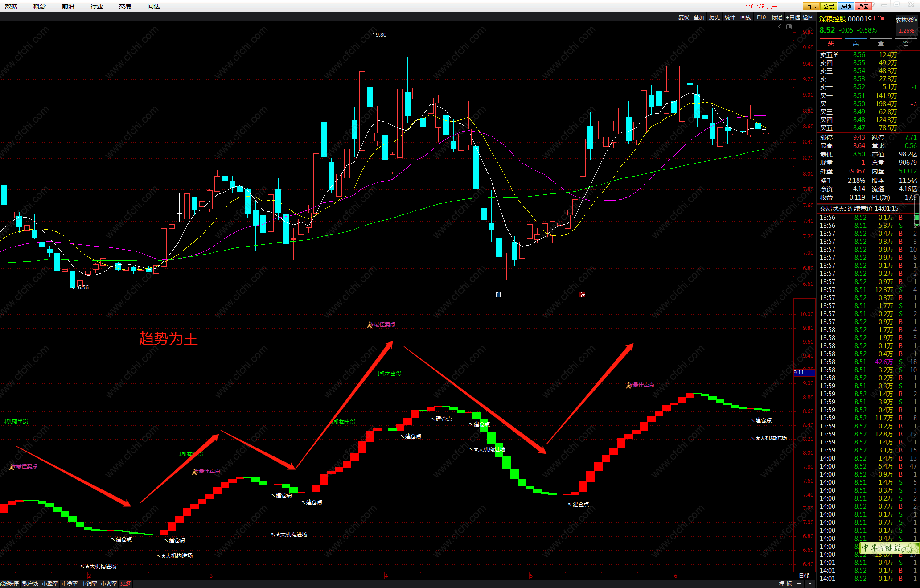This screenshot has width=920, height=588.
Task: Click the 查 query icon button
Action: [x=880, y=43]
